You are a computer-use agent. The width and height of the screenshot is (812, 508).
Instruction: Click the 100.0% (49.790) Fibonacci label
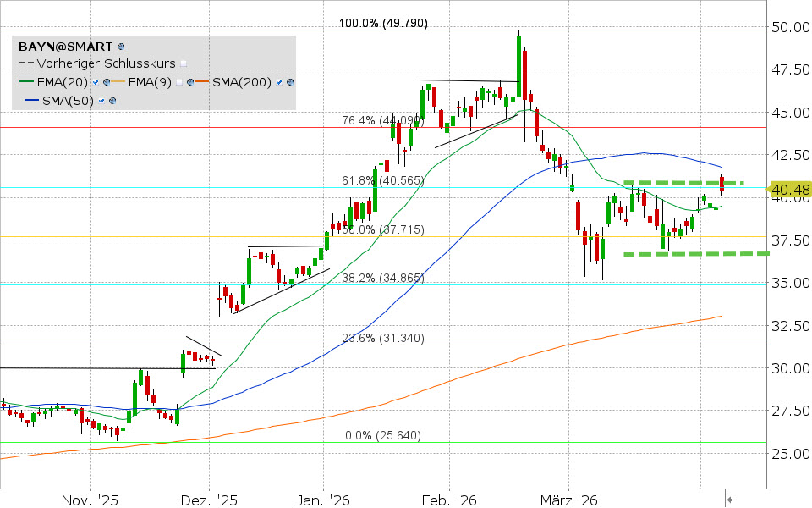point(382,23)
